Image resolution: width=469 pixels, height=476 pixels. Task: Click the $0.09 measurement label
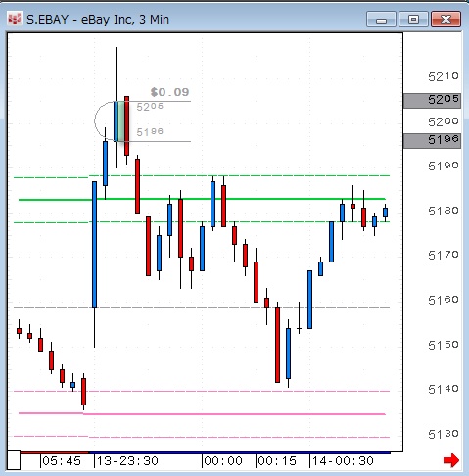click(169, 92)
